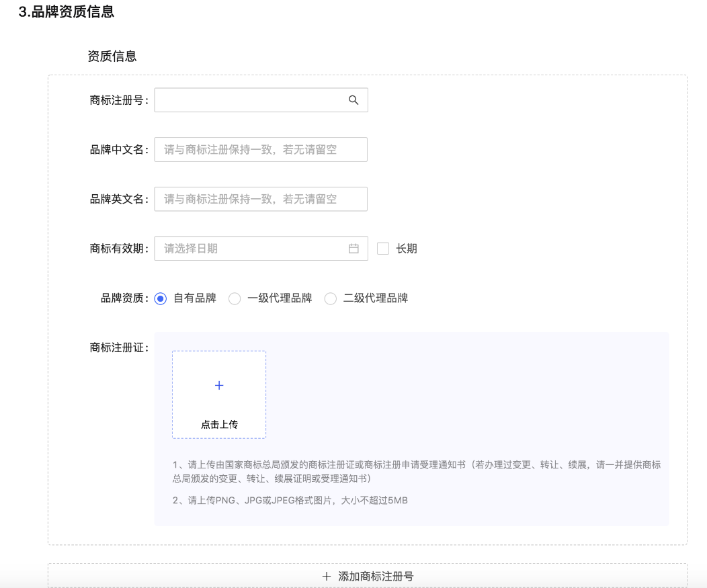Select 一级代理品牌 as brand qualification
Screen dimensions: 707x588
pos(235,298)
